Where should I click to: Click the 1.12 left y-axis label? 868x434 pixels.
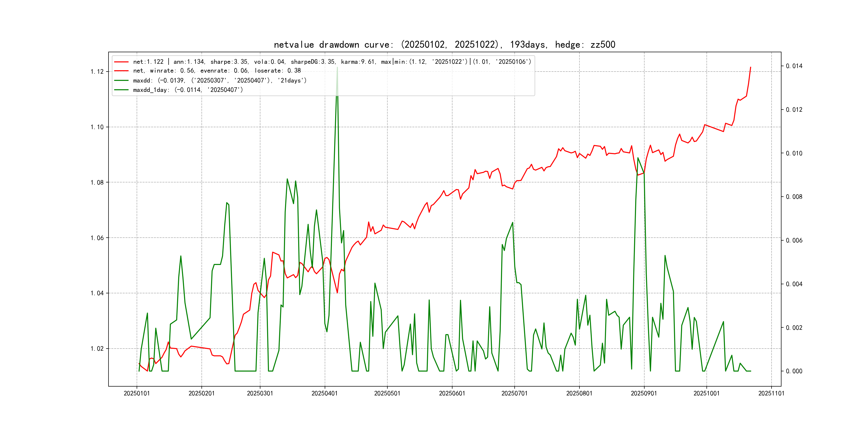pos(97,72)
